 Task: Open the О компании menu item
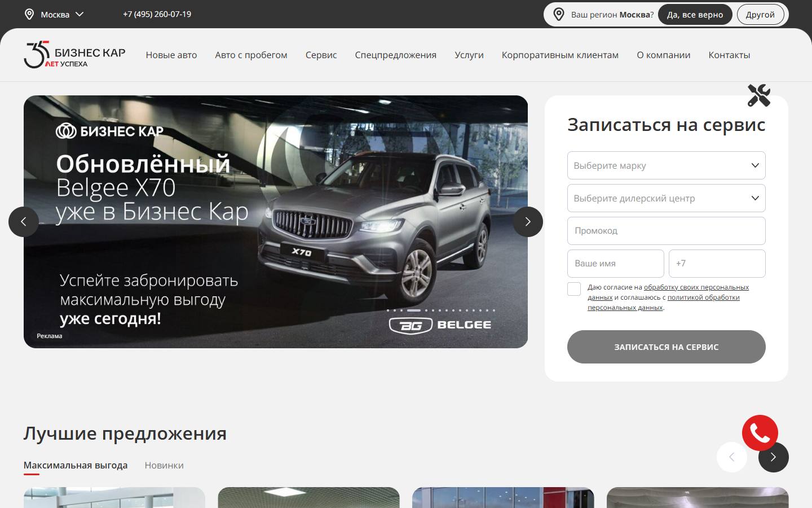pos(664,55)
